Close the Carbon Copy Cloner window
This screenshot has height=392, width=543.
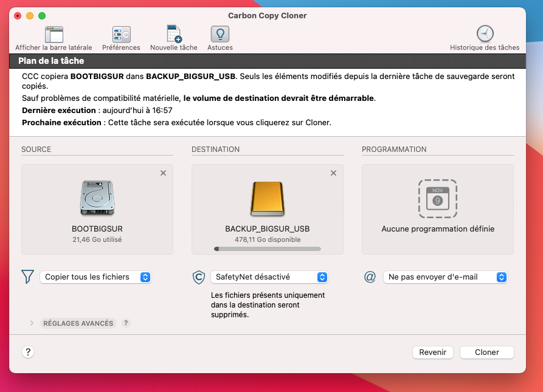(18, 16)
